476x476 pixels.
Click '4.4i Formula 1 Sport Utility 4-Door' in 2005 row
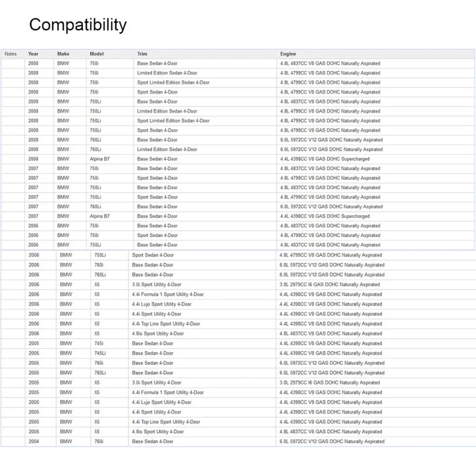coord(168,392)
